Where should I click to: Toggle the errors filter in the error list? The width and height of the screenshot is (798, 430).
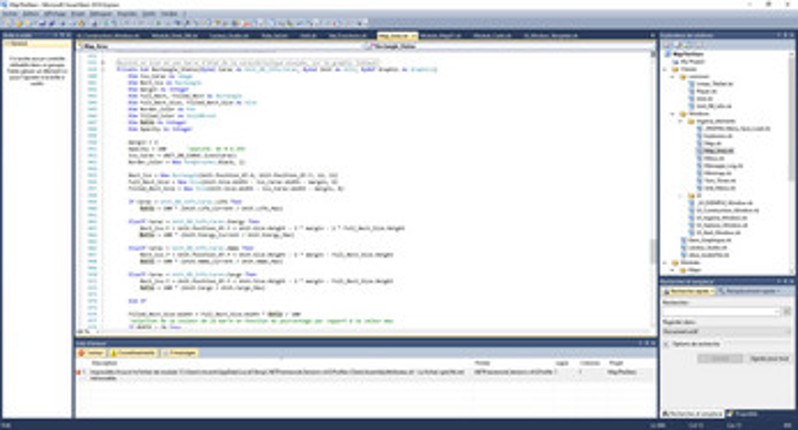pos(93,353)
